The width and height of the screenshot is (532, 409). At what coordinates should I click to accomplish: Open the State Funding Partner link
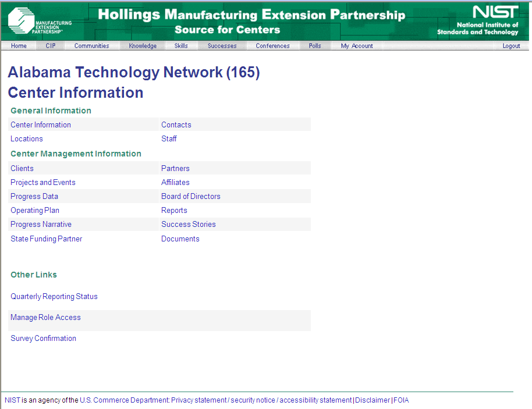46,239
